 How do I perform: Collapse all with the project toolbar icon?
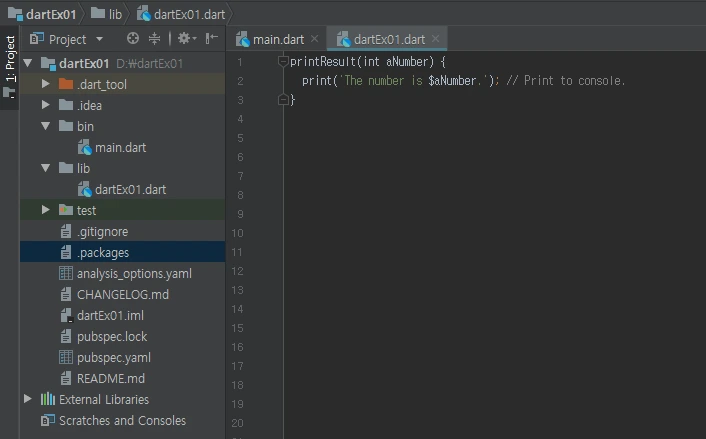pos(154,39)
